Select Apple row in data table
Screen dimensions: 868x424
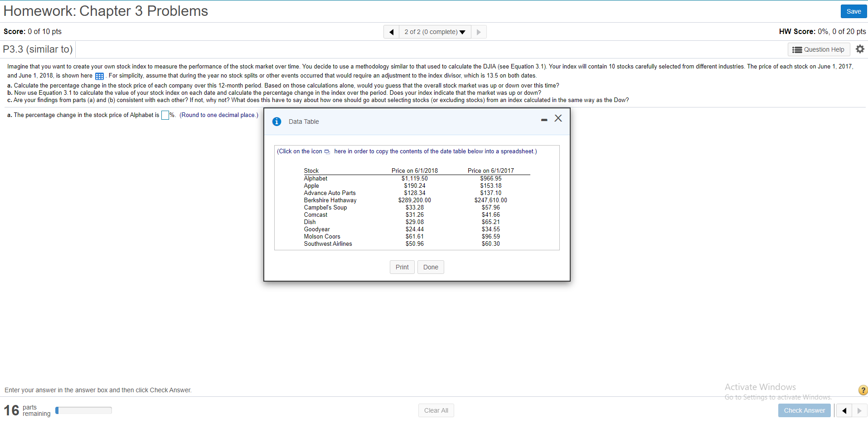point(417,186)
